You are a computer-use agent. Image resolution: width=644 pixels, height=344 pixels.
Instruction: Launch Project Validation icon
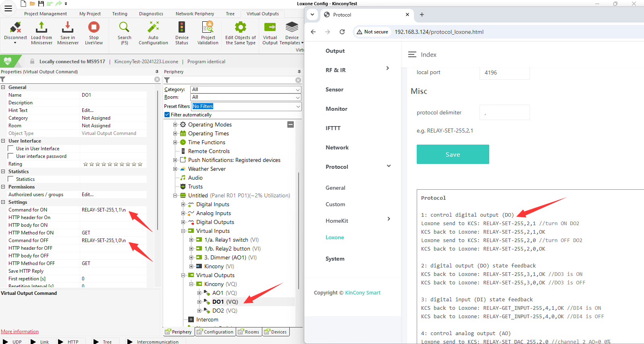pyautogui.click(x=208, y=28)
